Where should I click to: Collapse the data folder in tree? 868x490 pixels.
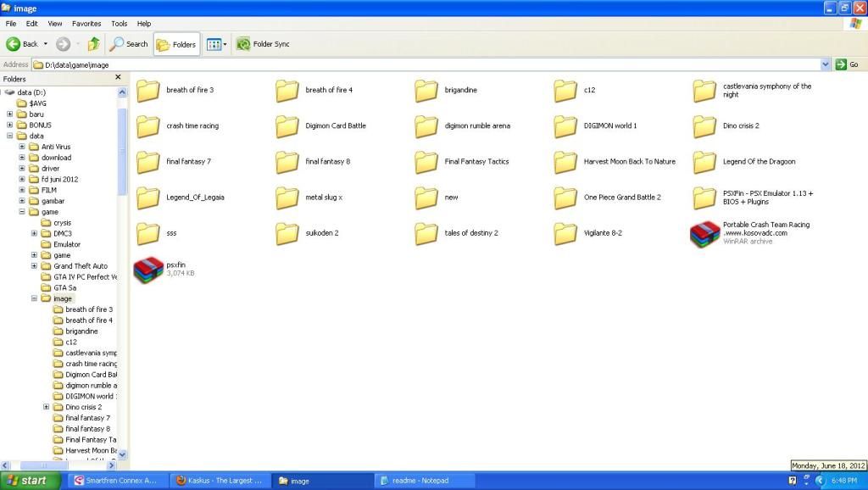coord(9,136)
